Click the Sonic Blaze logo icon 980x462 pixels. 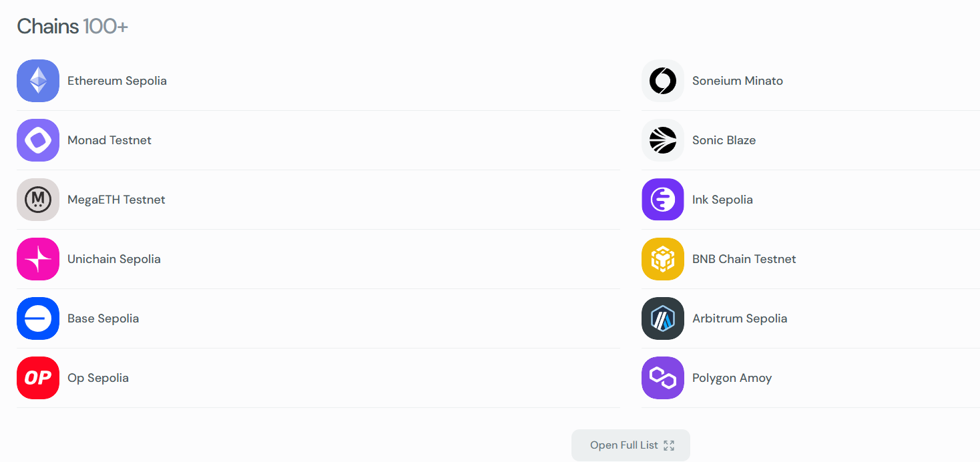coord(663,140)
